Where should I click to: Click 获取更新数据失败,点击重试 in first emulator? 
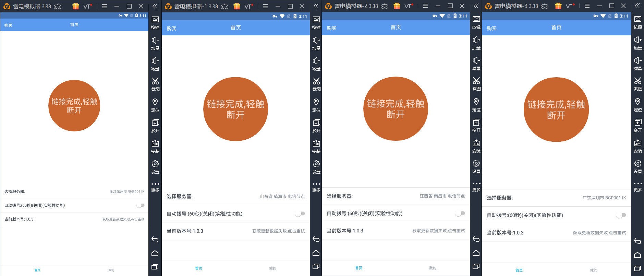pyautogui.click(x=123, y=219)
